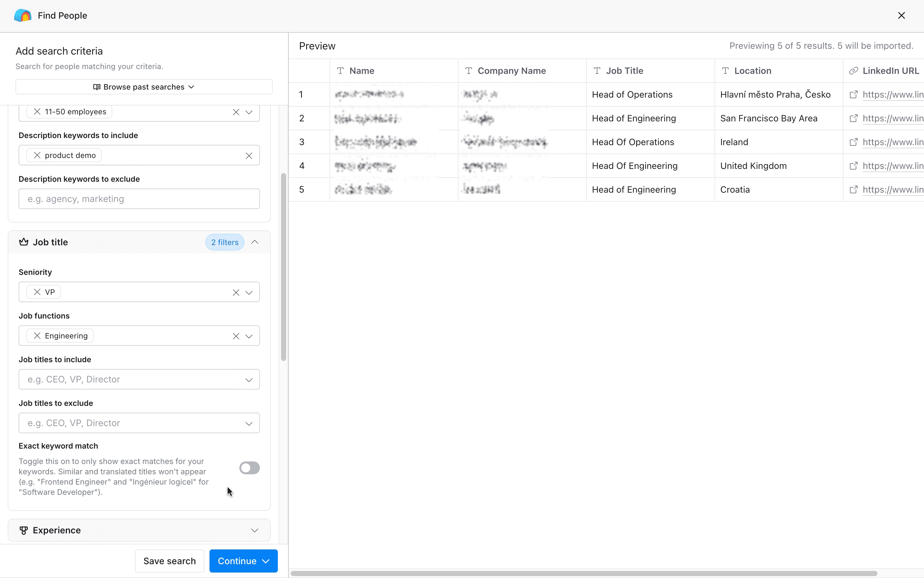Image resolution: width=924 pixels, height=578 pixels.
Task: Click the Job Title column header
Action: click(650, 71)
